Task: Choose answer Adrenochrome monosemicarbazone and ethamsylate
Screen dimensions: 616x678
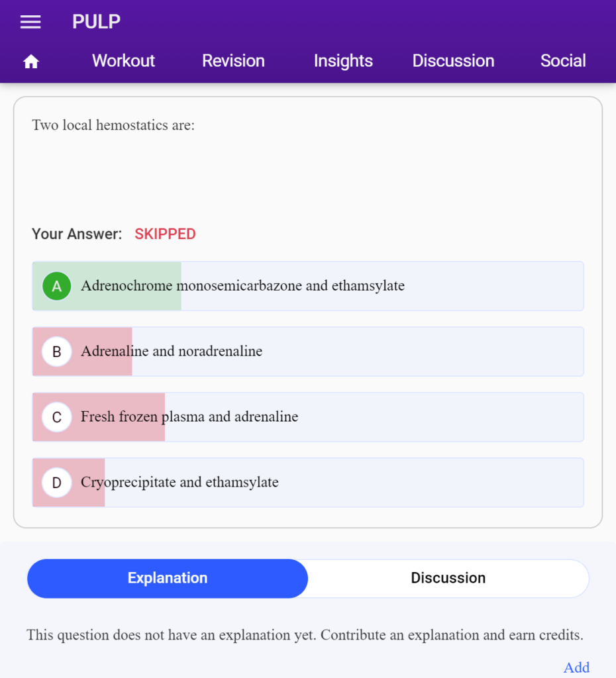Action: point(308,286)
